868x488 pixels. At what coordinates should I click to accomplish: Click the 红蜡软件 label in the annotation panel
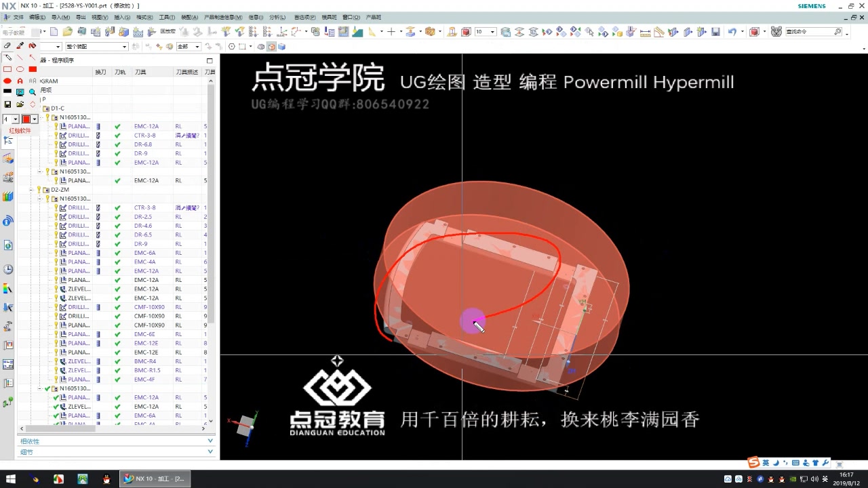pyautogui.click(x=20, y=131)
